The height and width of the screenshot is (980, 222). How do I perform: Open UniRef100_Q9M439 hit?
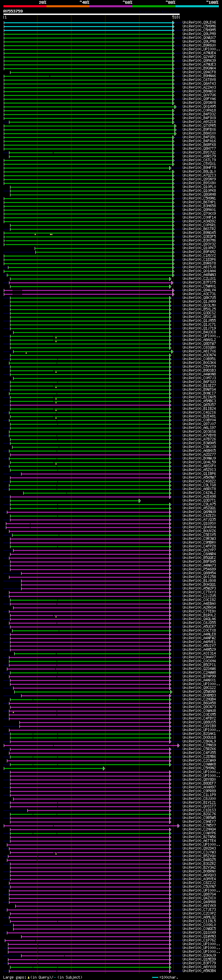199,60
